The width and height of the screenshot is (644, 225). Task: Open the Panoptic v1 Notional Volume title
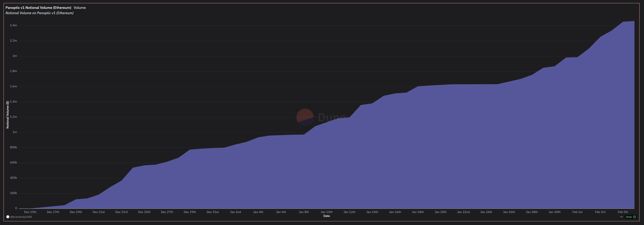pyautogui.click(x=38, y=8)
